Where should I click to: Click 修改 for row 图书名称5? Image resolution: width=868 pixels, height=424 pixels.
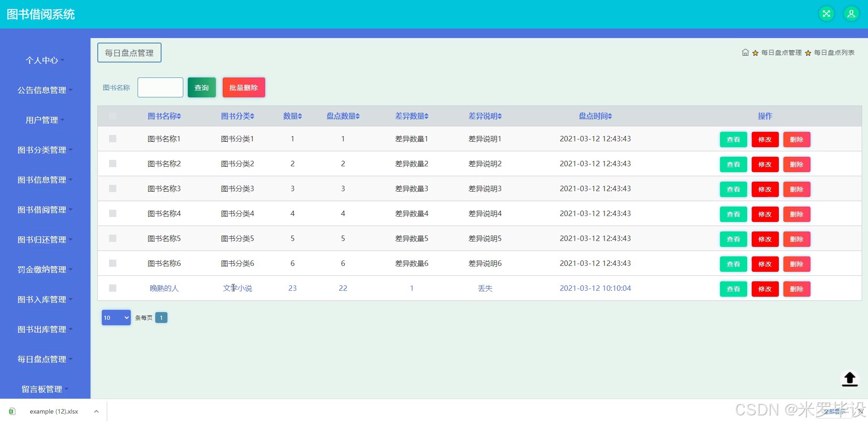765,239
